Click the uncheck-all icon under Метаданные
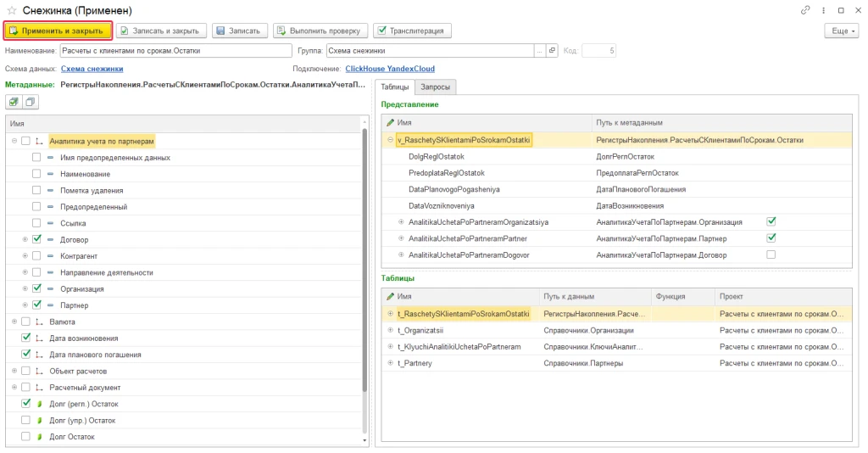868x453 pixels. 31,103
